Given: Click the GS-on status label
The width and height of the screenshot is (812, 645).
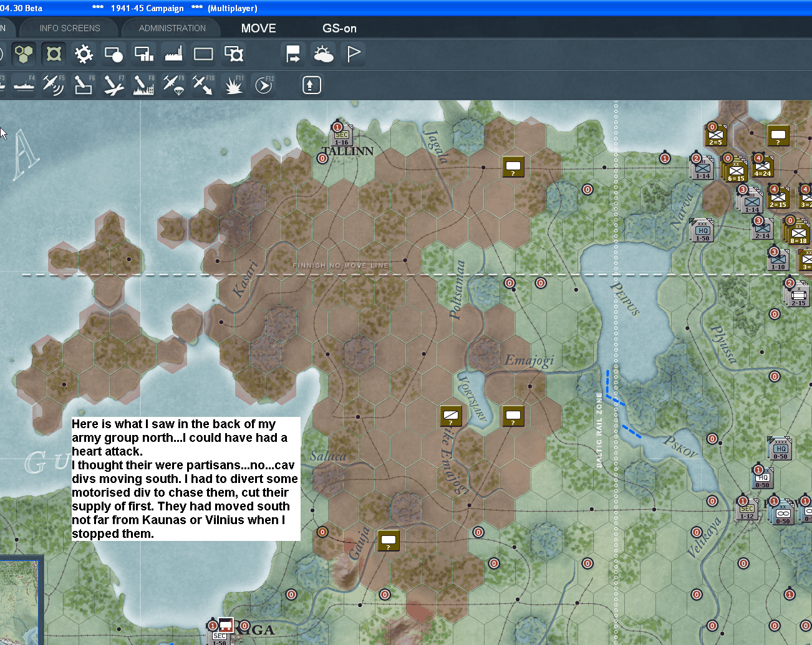Looking at the screenshot, I should pos(339,28).
